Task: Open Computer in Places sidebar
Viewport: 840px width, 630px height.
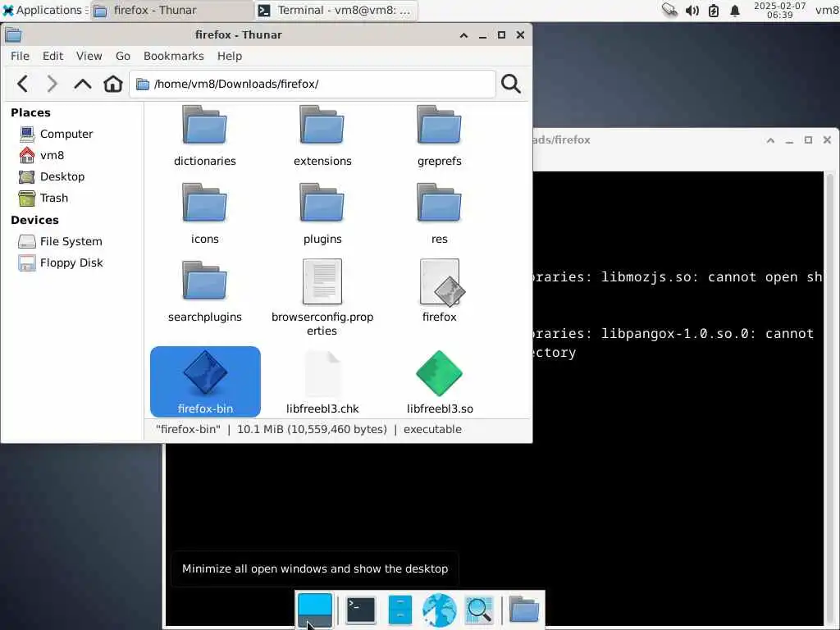Action: pos(66,134)
